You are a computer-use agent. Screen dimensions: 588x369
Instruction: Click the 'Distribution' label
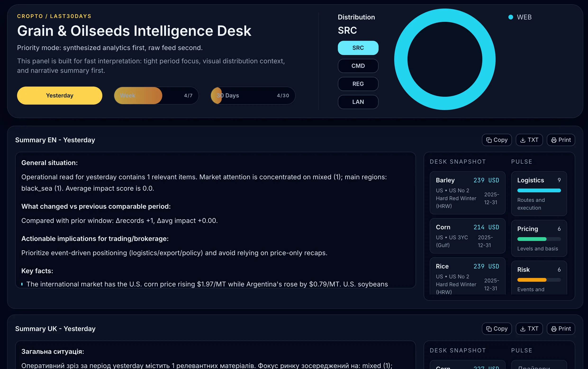356,17
